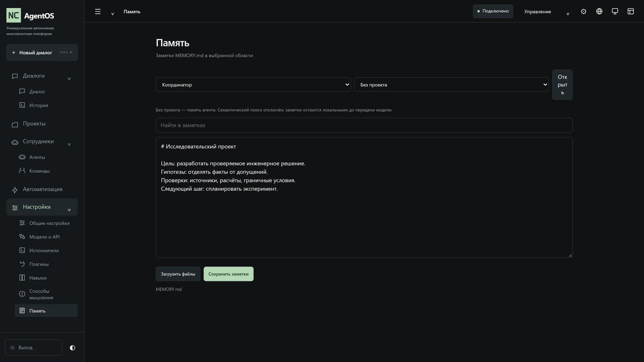
Task: Click the Способы мышления brain icon
Action: coord(22,294)
